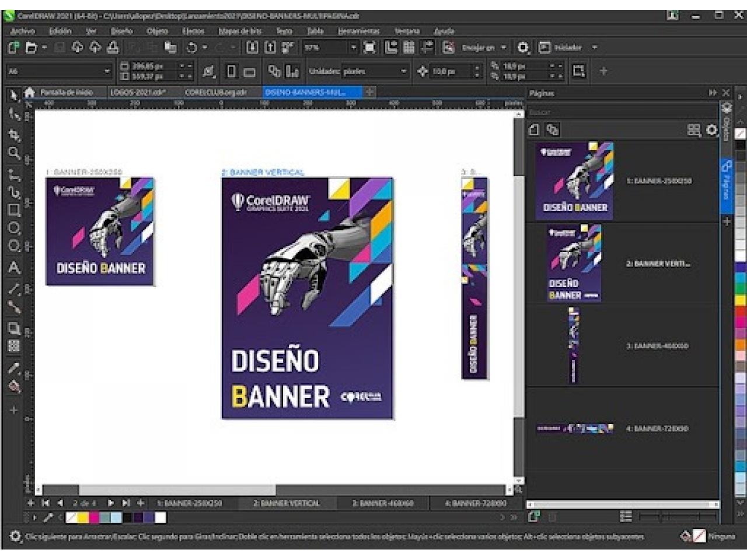Set page orientation to landscape
This screenshot has width=747, height=560.
tap(249, 72)
